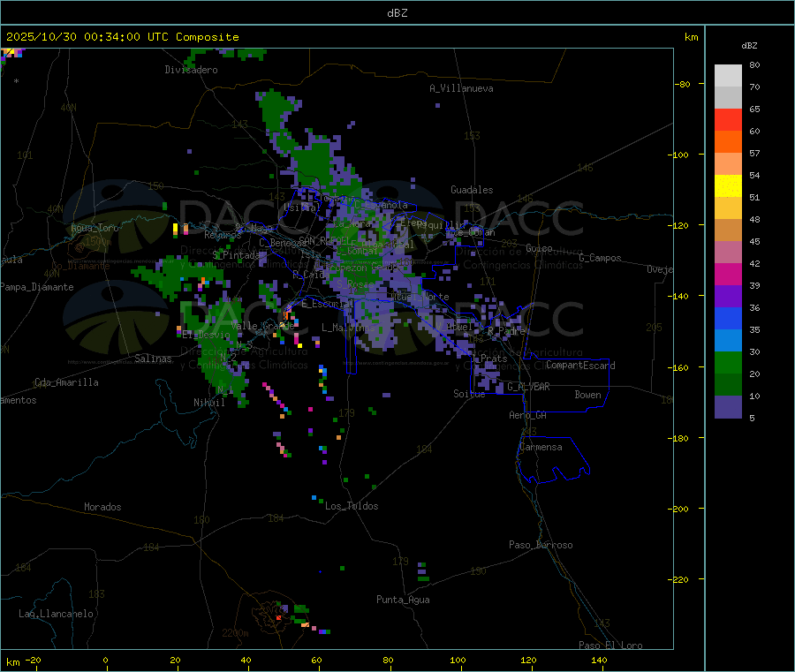
Task: Select the 'J_Prats' label
Action: (x=488, y=359)
